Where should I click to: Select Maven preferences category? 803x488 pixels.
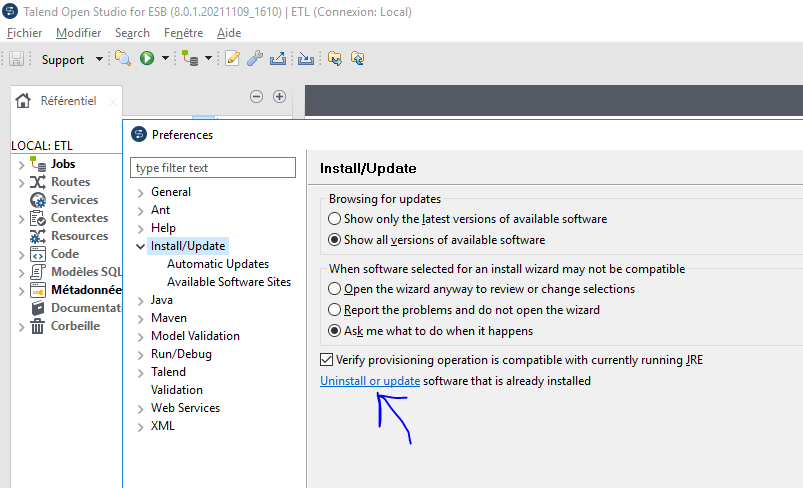point(169,318)
